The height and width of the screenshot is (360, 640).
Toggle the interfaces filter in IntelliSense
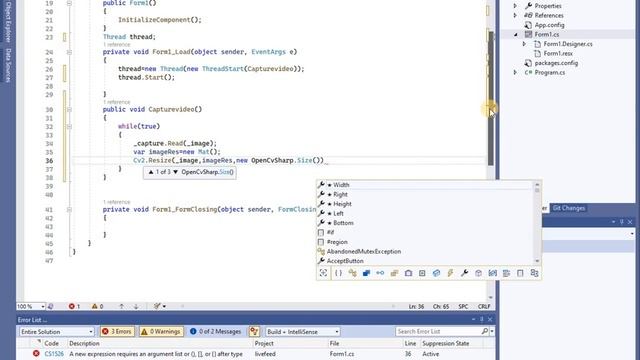coord(380,273)
